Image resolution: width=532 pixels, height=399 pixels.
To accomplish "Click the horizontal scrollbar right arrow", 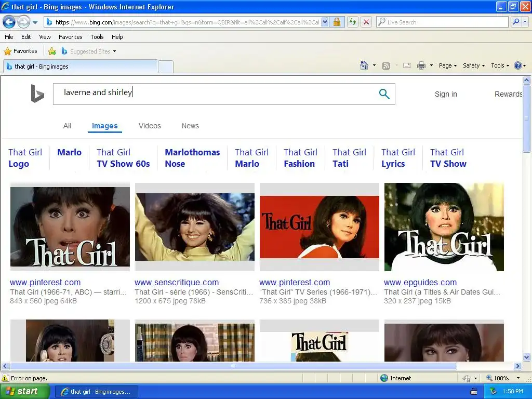I will tap(518, 366).
